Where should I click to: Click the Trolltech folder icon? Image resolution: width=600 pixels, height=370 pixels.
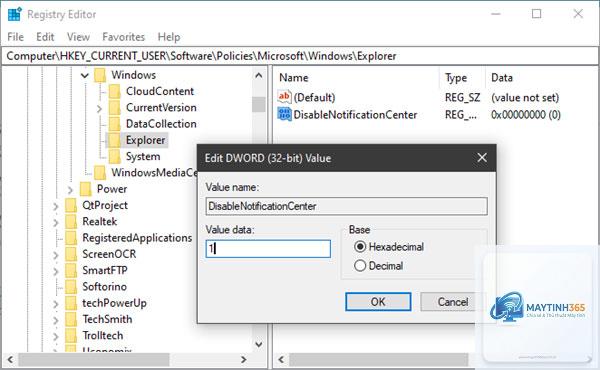(x=71, y=336)
